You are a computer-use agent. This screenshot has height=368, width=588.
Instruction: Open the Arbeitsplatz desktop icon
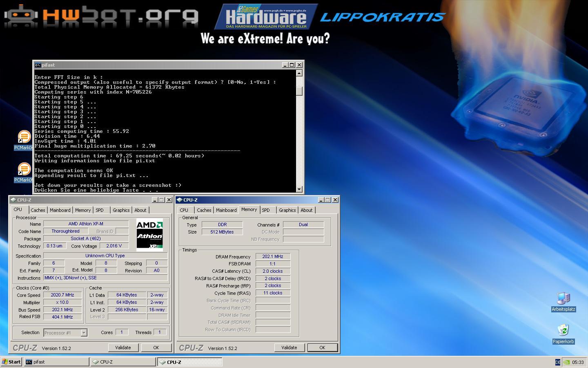pyautogui.click(x=563, y=298)
